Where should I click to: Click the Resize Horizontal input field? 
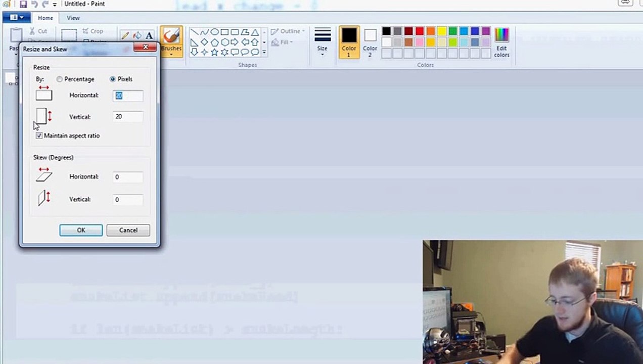tap(128, 96)
